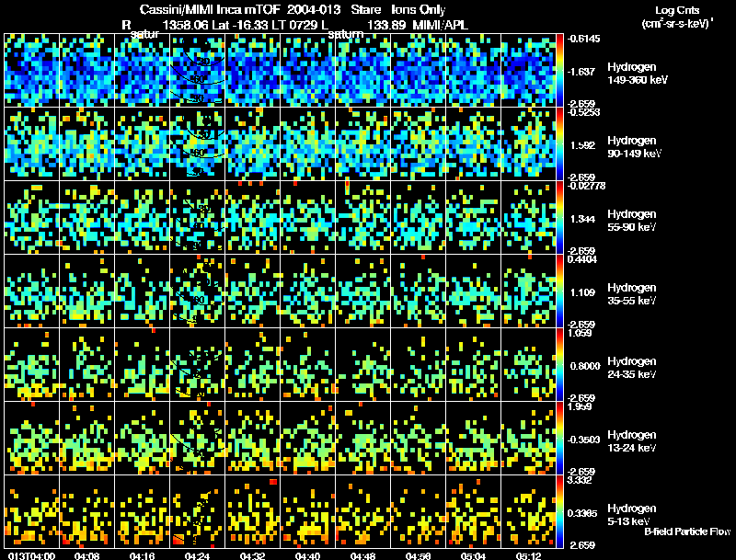Click the time axis label "05:04"
The width and height of the screenshot is (736, 560).
pyautogui.click(x=473, y=555)
